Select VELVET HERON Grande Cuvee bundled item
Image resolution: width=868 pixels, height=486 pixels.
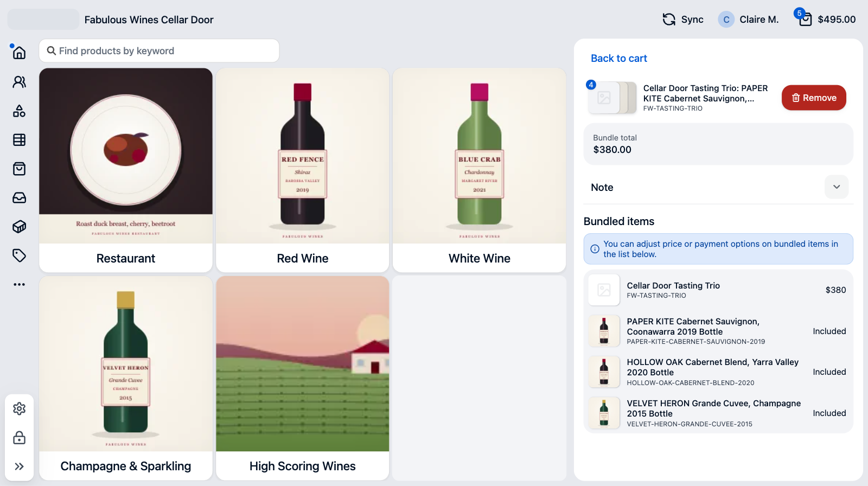[x=718, y=413]
